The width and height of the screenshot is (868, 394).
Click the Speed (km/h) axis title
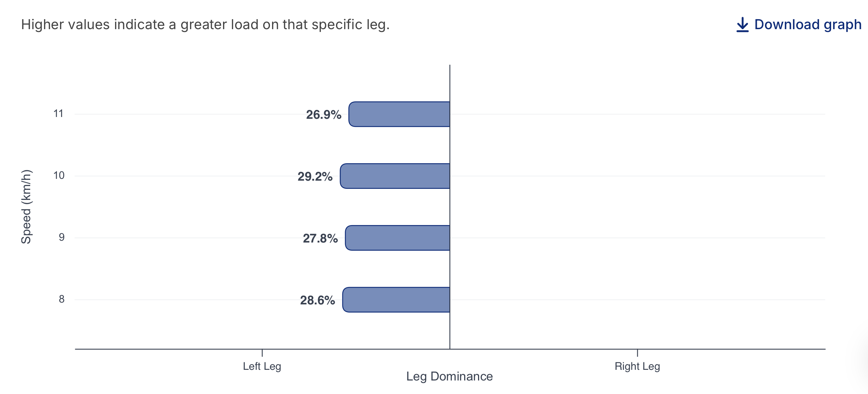click(x=26, y=207)
